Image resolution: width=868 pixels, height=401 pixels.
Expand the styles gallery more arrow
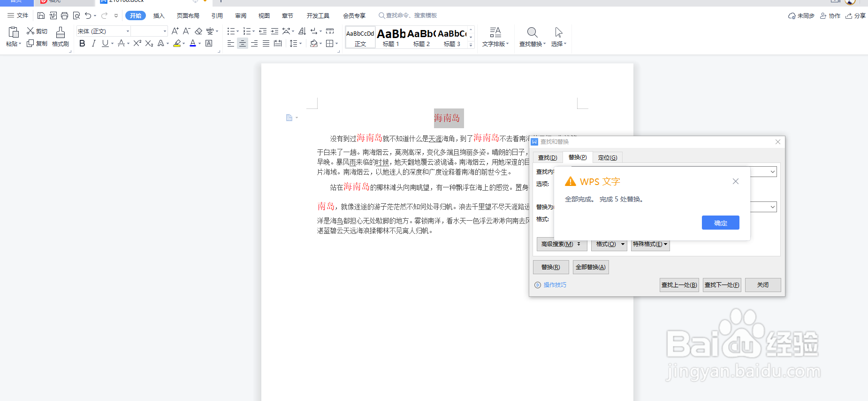click(471, 45)
